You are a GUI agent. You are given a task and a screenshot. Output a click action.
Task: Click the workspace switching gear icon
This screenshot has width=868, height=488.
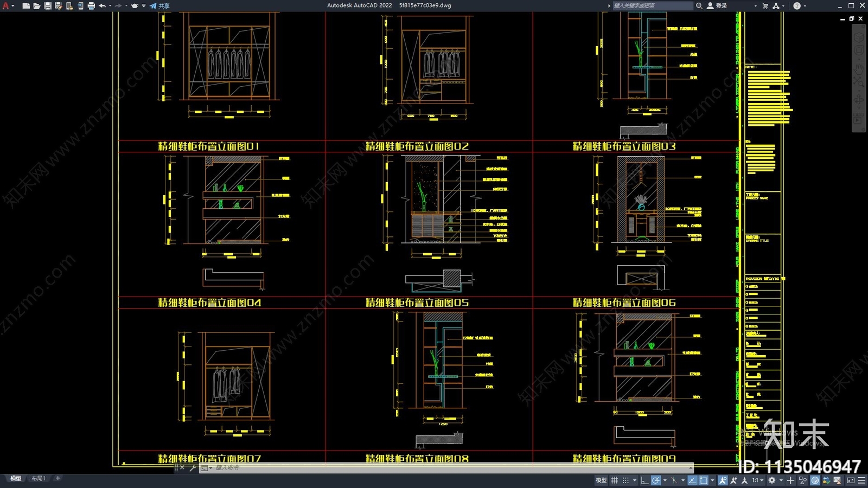click(x=771, y=480)
